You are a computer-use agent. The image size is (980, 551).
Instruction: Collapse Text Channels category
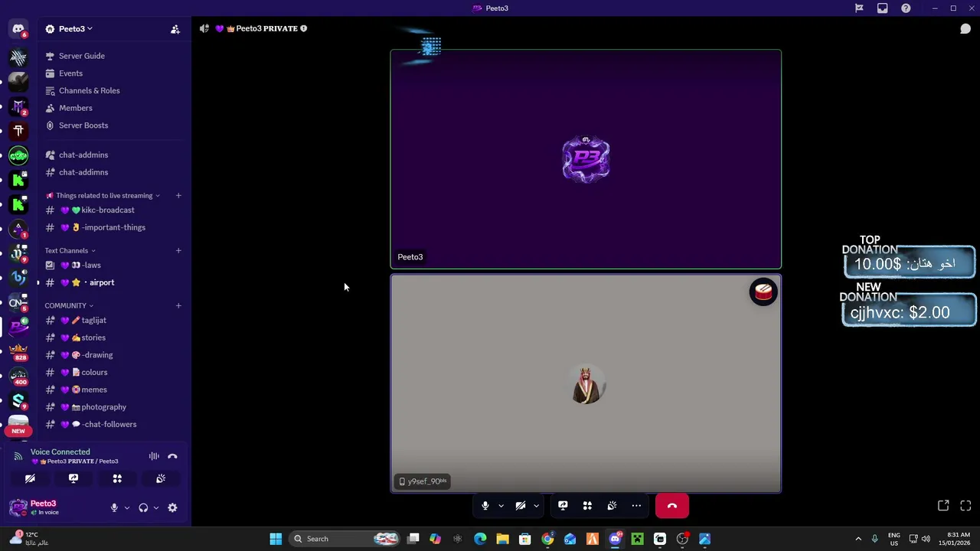70,251
